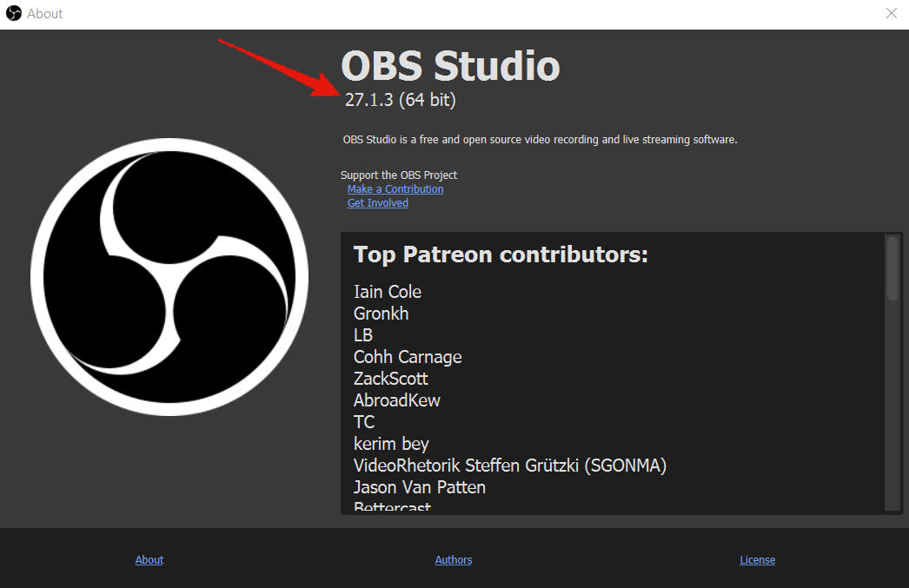Image resolution: width=909 pixels, height=588 pixels.
Task: Click the OBS Studio heading
Action: [x=450, y=65]
